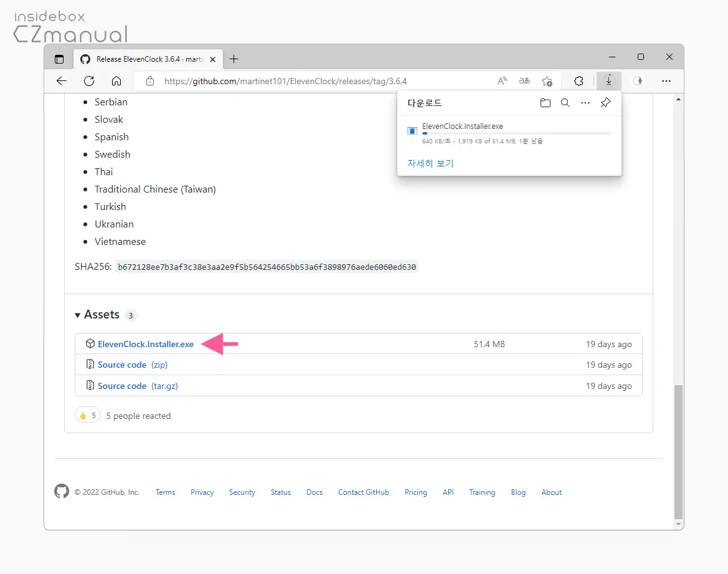The image size is (728, 574).
Task: Click the thumbs up reaction button
Action: pyautogui.click(x=88, y=416)
